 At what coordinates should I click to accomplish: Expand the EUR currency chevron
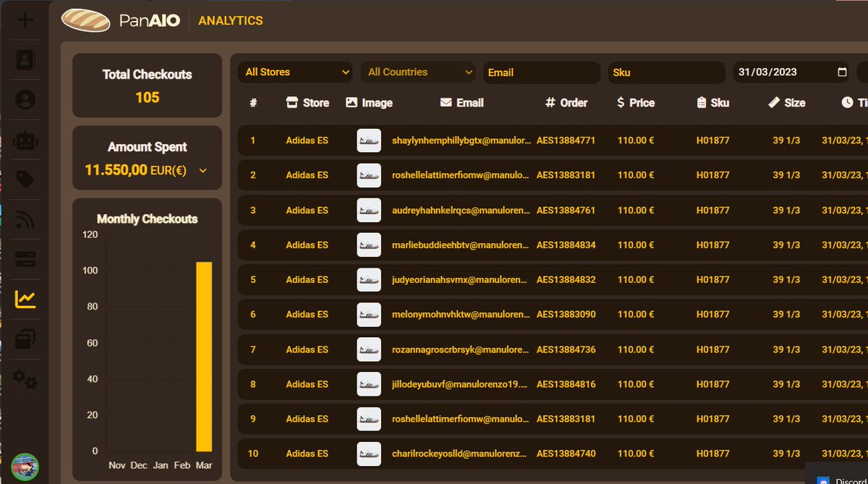point(203,171)
